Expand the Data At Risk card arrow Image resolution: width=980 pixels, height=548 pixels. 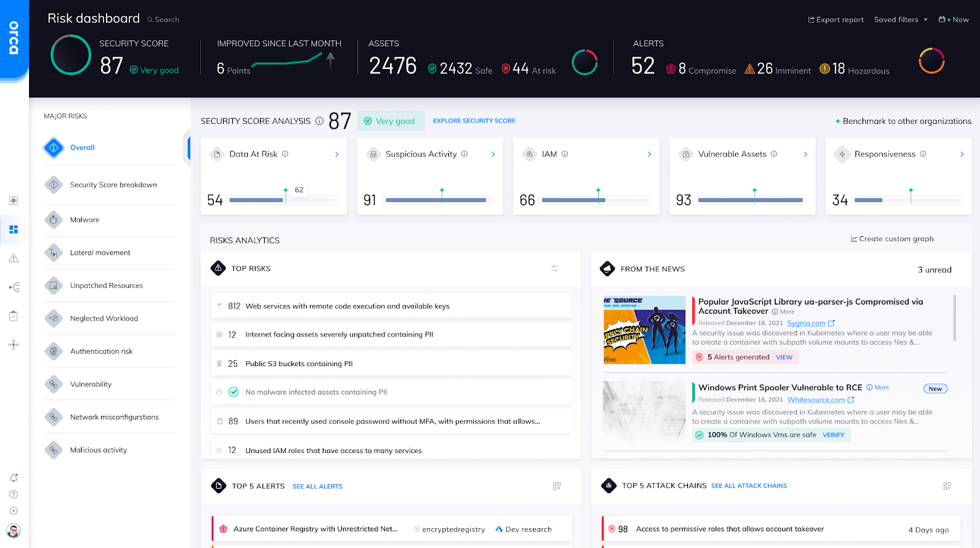[337, 154]
